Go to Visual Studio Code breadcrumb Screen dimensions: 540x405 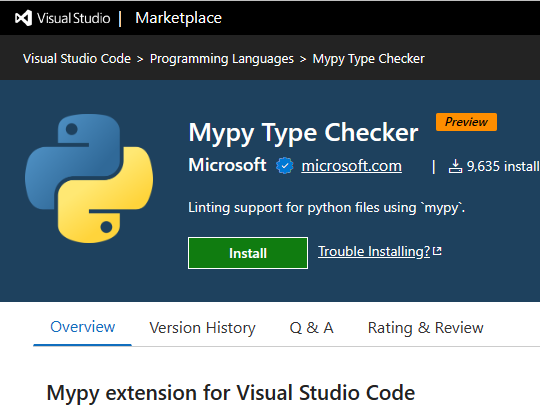(x=77, y=59)
